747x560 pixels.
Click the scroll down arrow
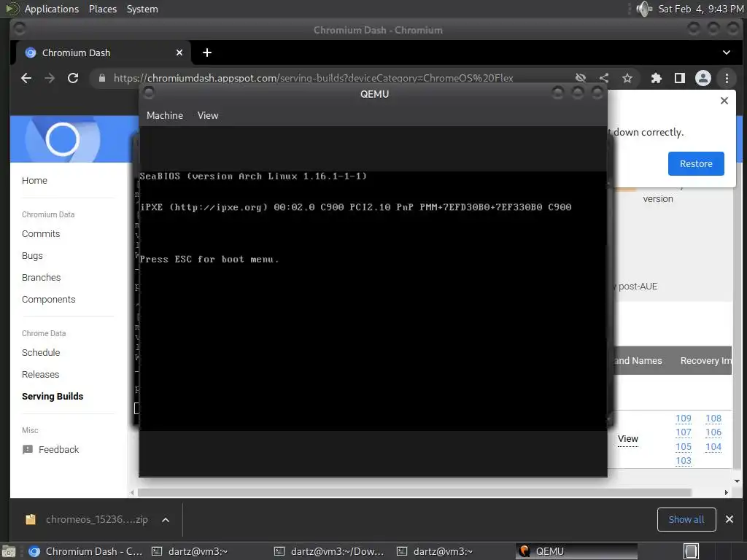point(737,481)
